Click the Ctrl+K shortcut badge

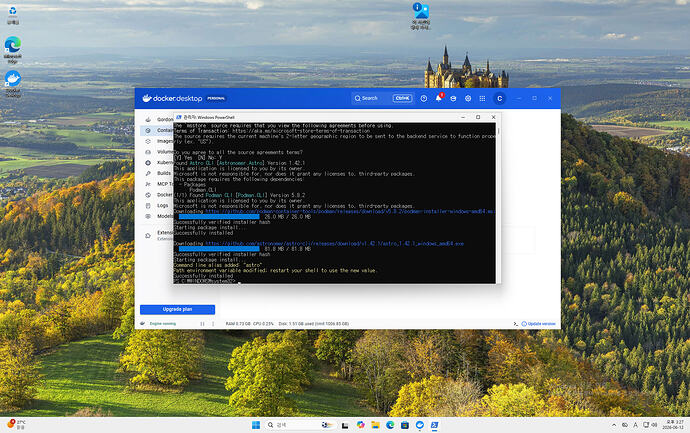[x=403, y=98]
